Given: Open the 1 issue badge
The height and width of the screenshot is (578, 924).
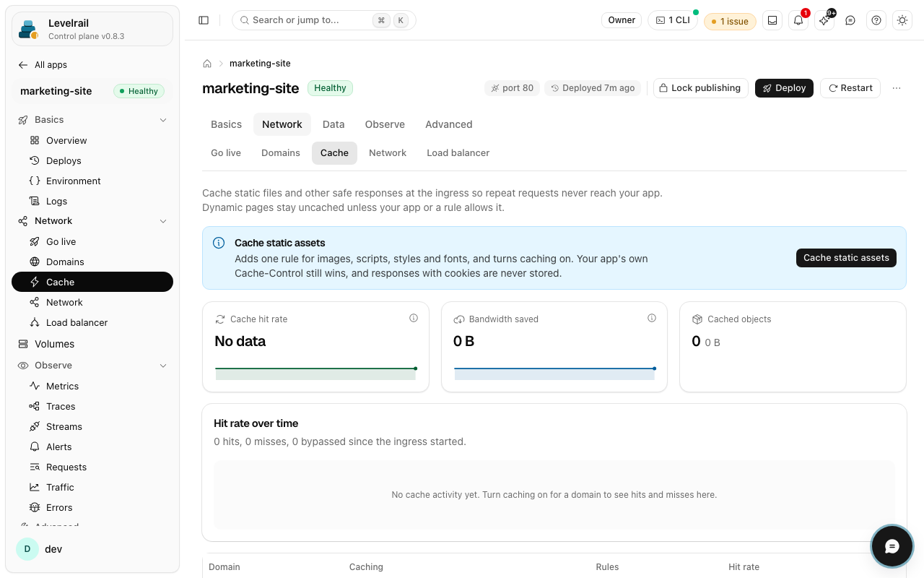Looking at the screenshot, I should (730, 21).
